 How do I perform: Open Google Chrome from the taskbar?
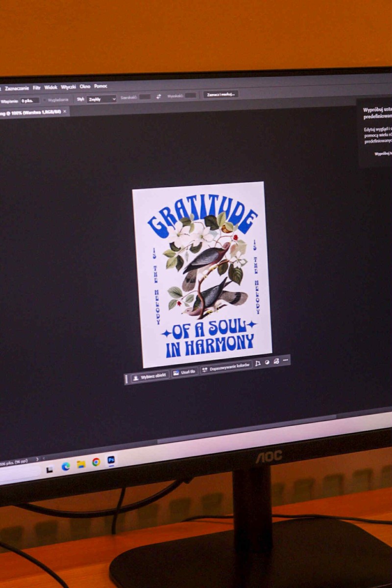(x=96, y=462)
